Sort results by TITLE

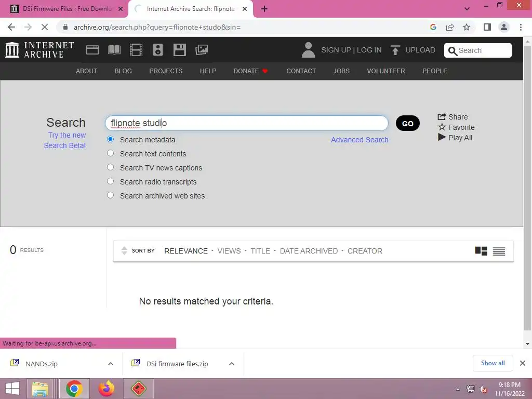click(260, 251)
